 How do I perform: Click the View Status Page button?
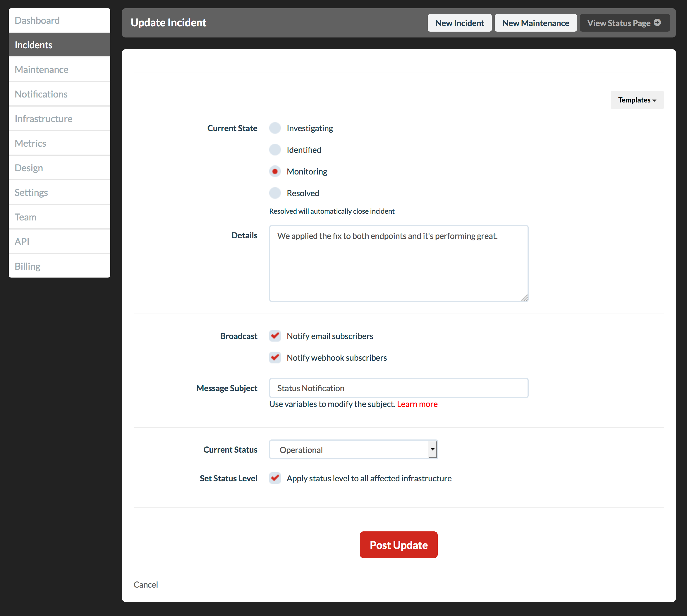coord(624,23)
